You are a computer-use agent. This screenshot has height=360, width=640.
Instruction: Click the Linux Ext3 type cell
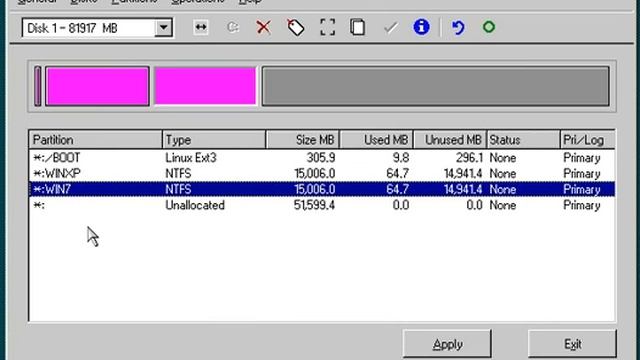click(x=191, y=158)
